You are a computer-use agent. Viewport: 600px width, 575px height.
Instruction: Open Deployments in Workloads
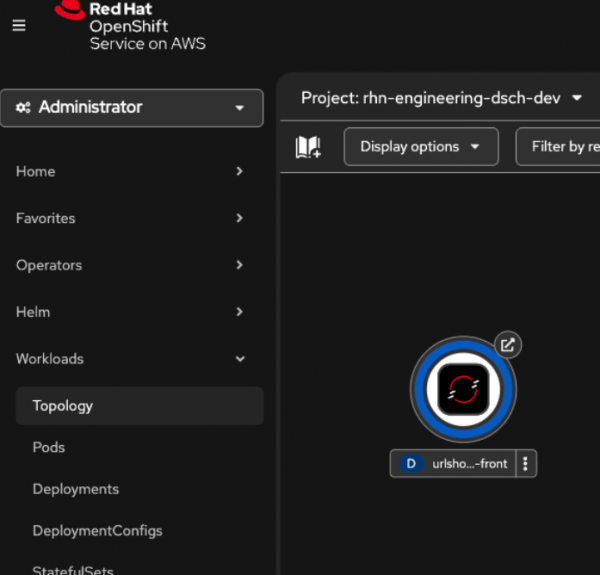coord(76,489)
